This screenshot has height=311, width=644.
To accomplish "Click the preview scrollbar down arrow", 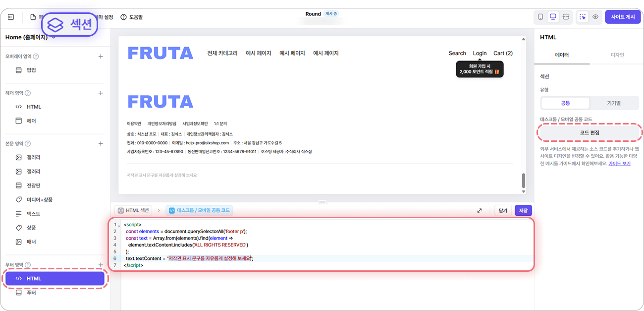I will [523, 191].
